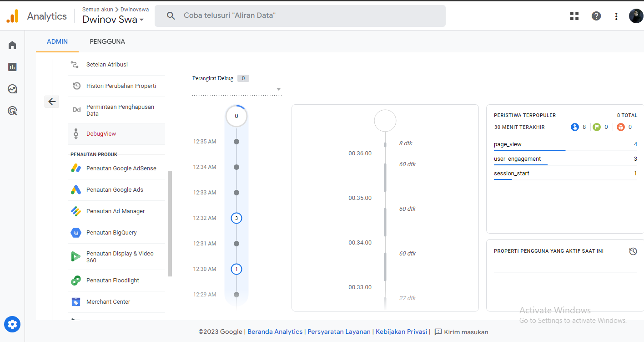
Task: Click the 12:32 AM marker with 3 events
Action: click(x=236, y=218)
